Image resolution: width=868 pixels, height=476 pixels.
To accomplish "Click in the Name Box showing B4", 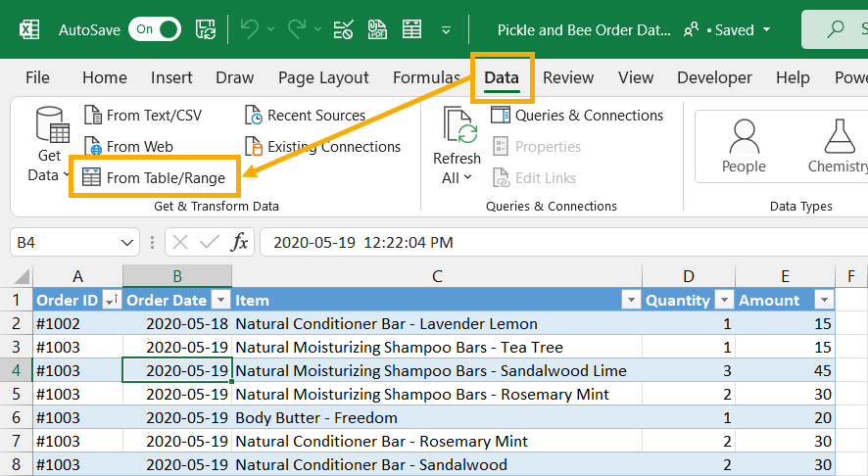I will (x=62, y=243).
